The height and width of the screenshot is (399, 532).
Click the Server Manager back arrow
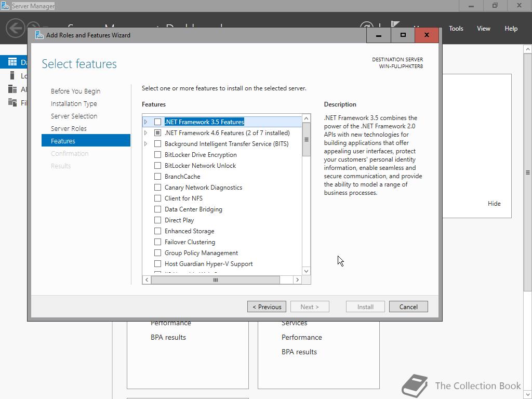coord(15,28)
